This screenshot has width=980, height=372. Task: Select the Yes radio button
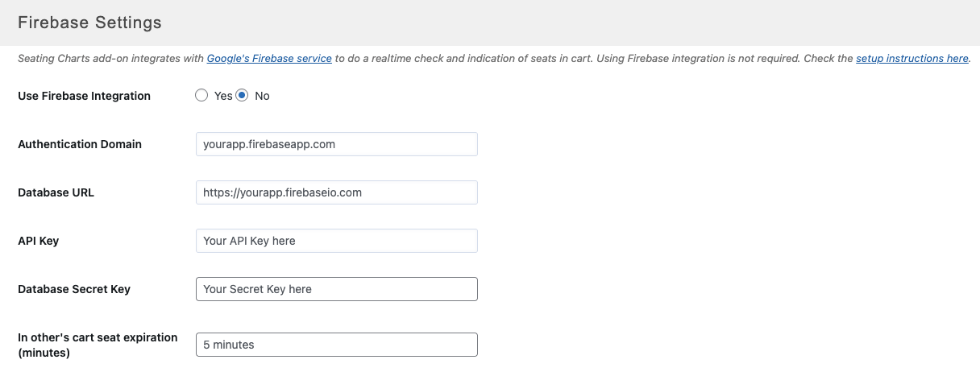click(x=201, y=96)
